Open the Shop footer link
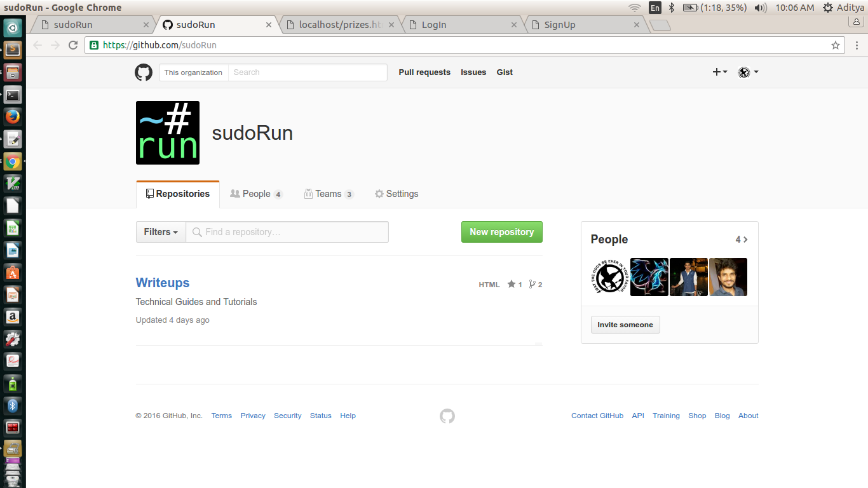The height and width of the screenshot is (488, 868). (x=697, y=416)
